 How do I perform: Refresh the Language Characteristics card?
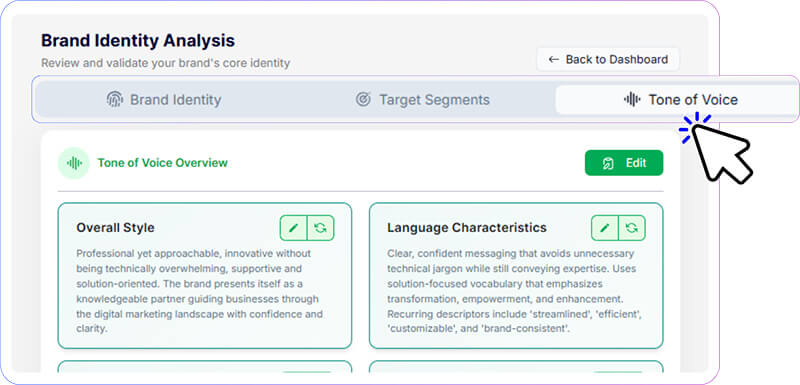(x=632, y=228)
